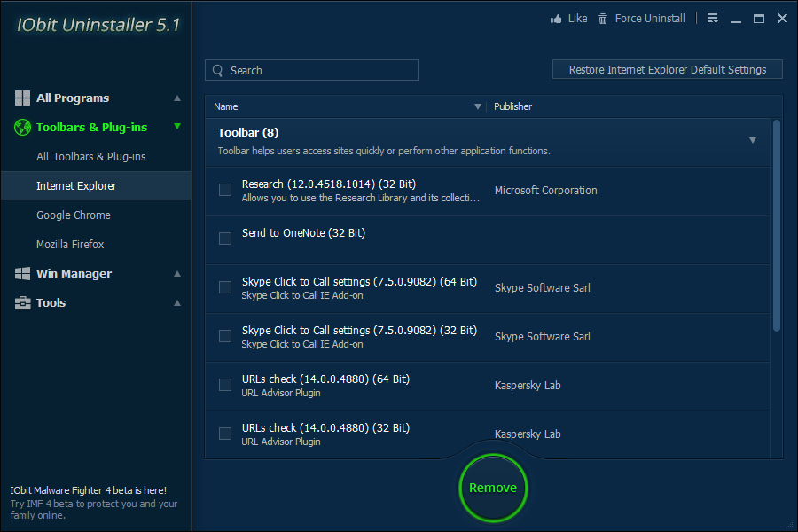The height and width of the screenshot is (532, 798).
Task: Focus the Search input field
Action: click(311, 70)
